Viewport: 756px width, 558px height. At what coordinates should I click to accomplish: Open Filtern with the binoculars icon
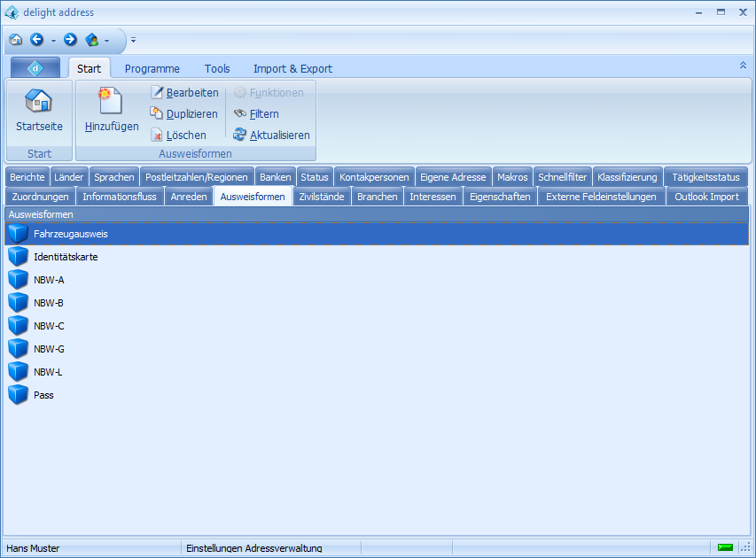tap(240, 113)
